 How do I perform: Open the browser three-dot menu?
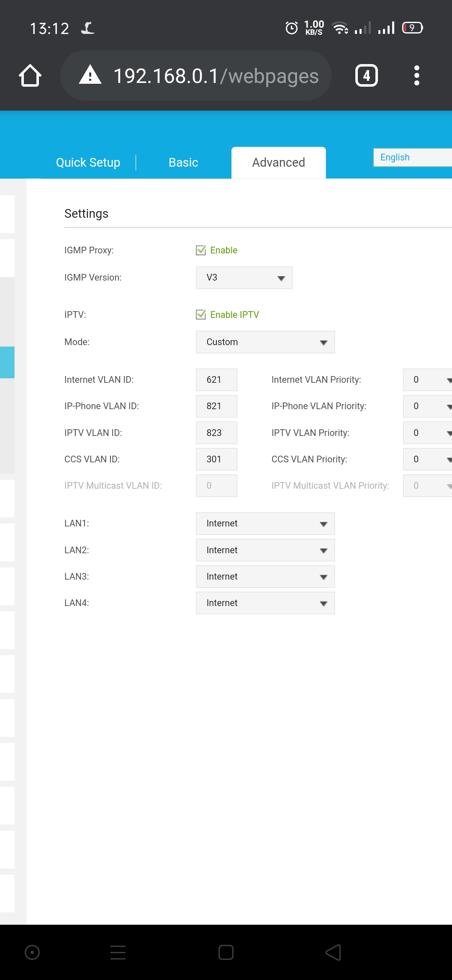tap(416, 76)
